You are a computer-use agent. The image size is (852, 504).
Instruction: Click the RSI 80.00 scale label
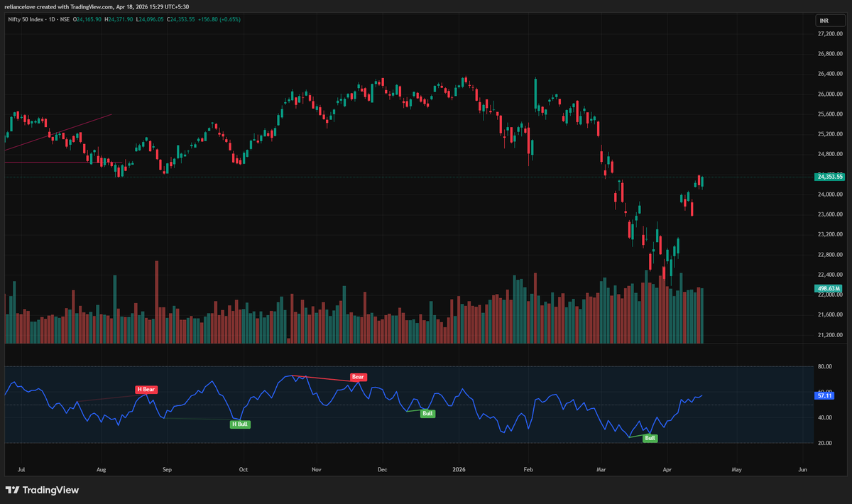click(x=824, y=366)
